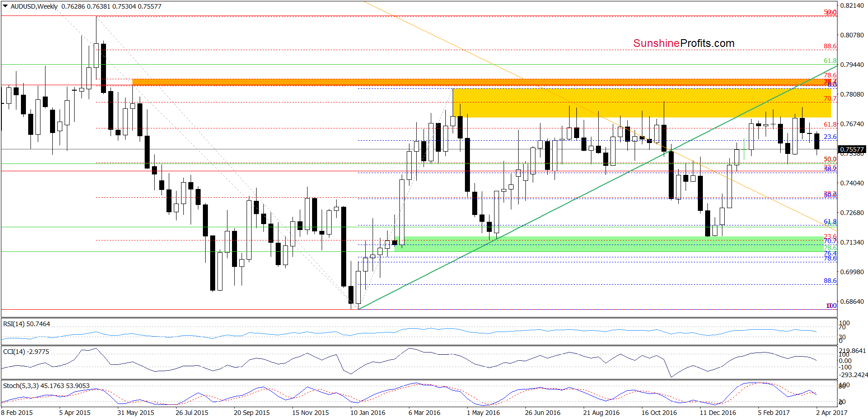This screenshot has height=419, width=868.
Task: Click the 1 May 2016 date label
Action: pyautogui.click(x=483, y=413)
